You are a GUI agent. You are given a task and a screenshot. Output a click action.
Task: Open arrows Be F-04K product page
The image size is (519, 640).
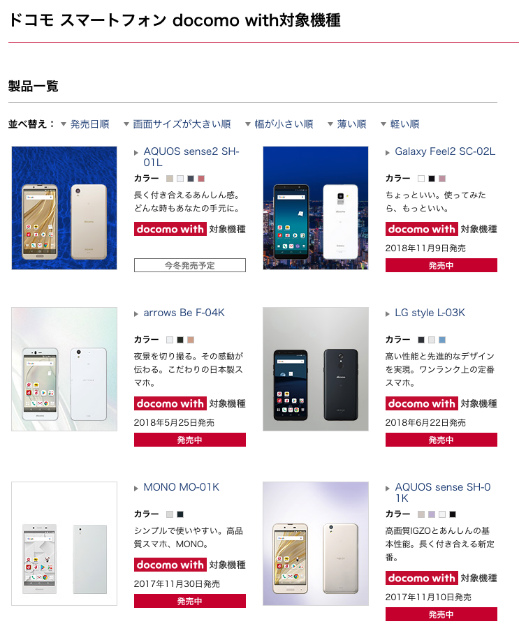point(184,313)
